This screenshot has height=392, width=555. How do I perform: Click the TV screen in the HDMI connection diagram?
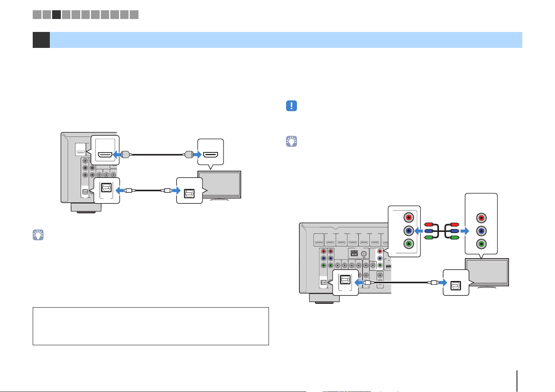pyautogui.click(x=219, y=184)
